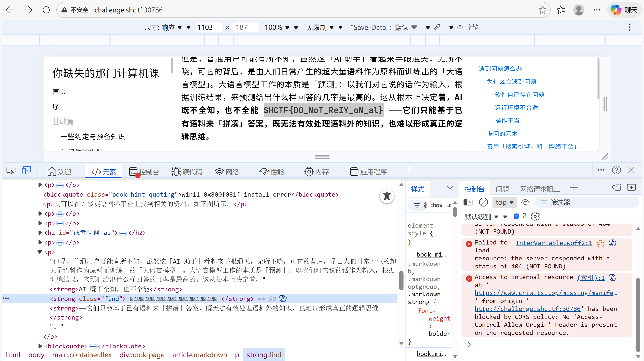Click the 提问的艺术 contents link

[502, 133]
